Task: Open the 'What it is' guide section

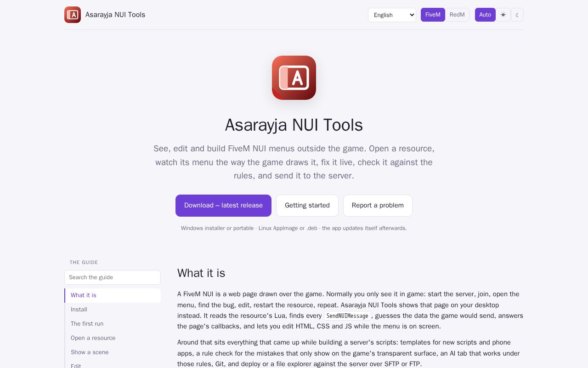Action: click(x=113, y=295)
